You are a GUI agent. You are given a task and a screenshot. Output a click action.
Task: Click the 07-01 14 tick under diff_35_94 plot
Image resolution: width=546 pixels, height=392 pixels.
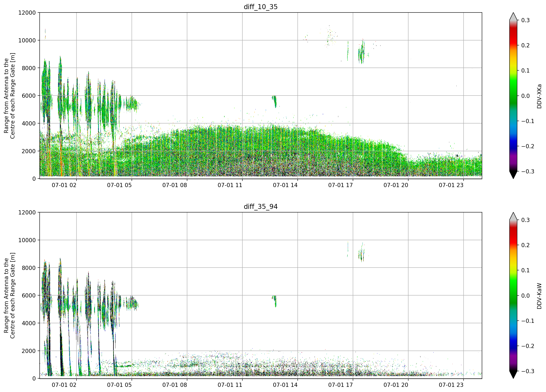coord(285,385)
